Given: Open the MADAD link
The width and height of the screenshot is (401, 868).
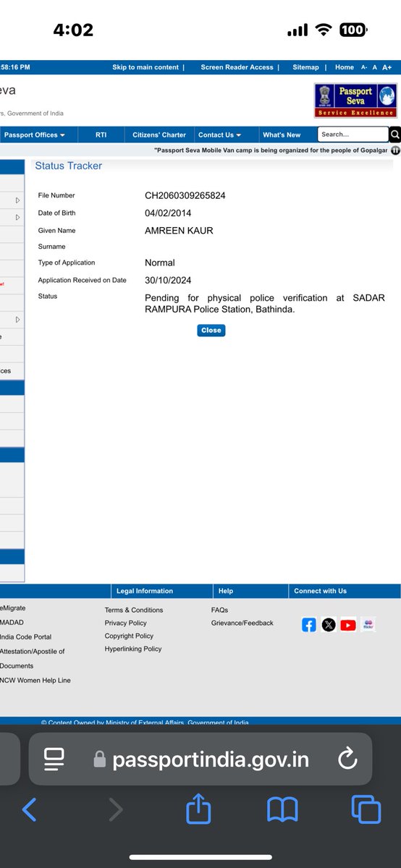Looking at the screenshot, I should point(12,622).
